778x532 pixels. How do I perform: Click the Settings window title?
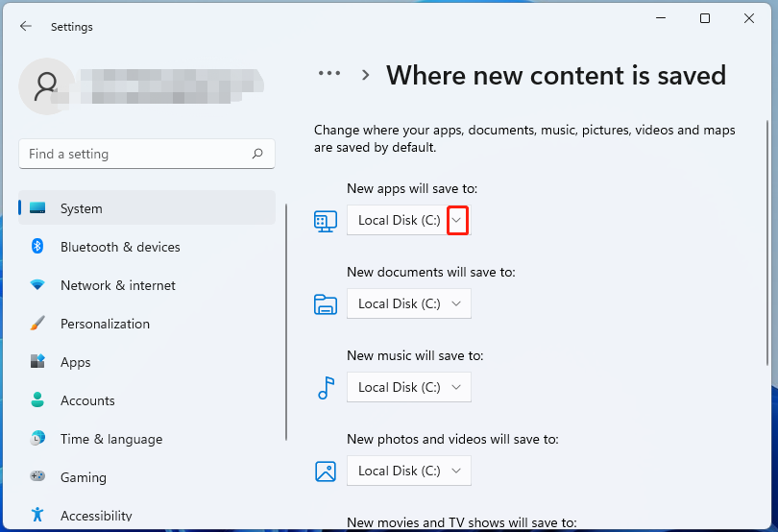coord(71,27)
